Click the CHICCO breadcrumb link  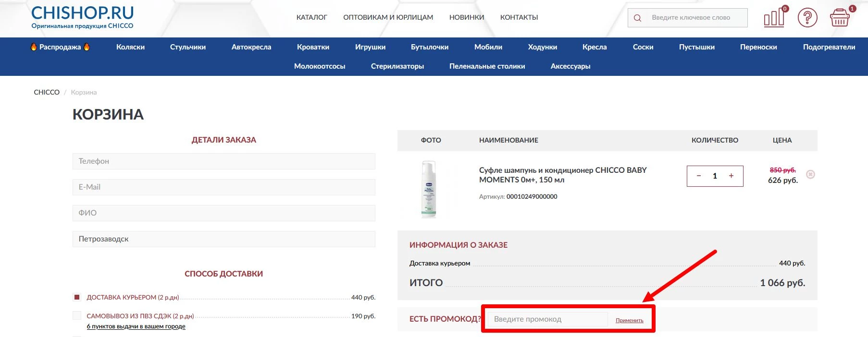click(x=47, y=92)
